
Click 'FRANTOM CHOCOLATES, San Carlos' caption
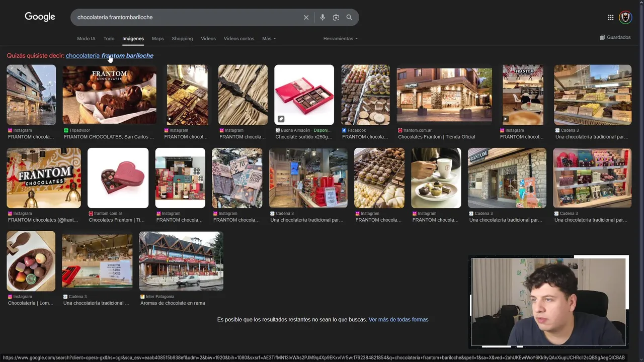point(109,137)
